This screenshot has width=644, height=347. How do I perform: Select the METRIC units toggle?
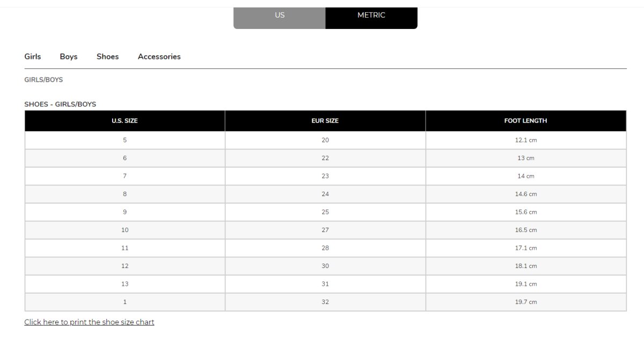[371, 16]
